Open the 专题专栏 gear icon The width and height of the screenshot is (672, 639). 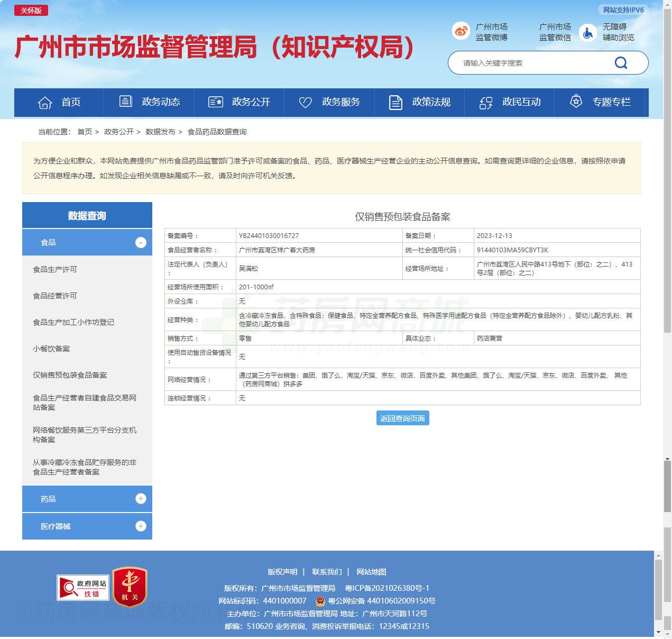(x=575, y=102)
